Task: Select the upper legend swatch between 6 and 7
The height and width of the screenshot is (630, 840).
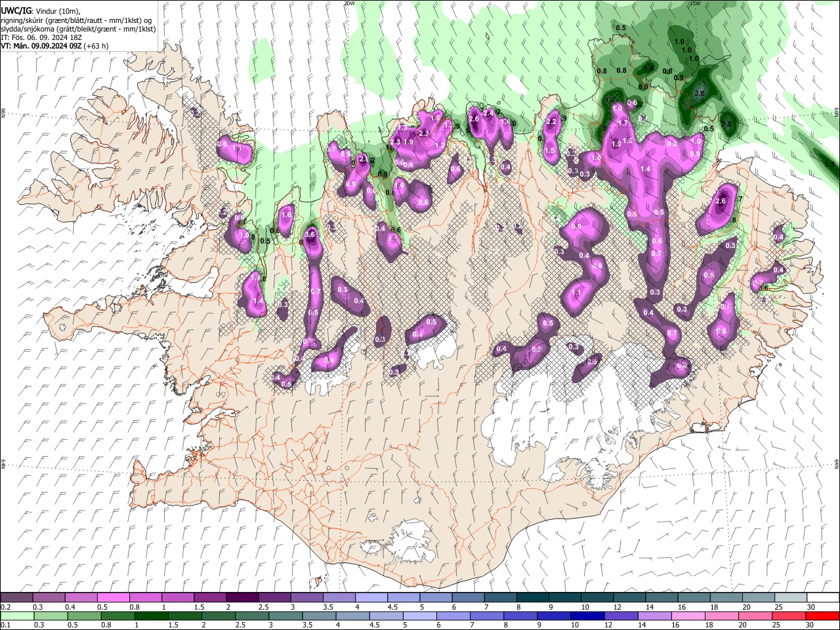Action: point(468,597)
